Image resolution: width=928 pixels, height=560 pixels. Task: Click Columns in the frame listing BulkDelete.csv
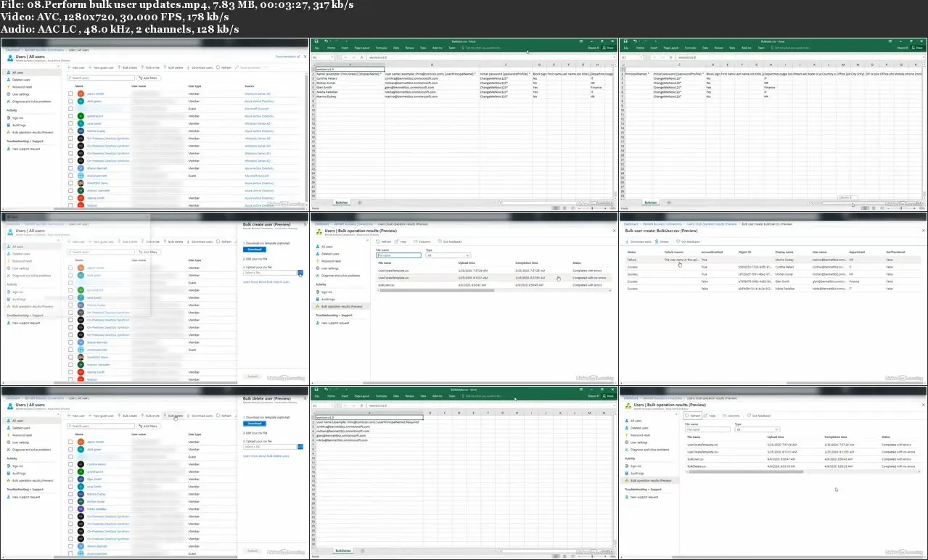[731, 416]
